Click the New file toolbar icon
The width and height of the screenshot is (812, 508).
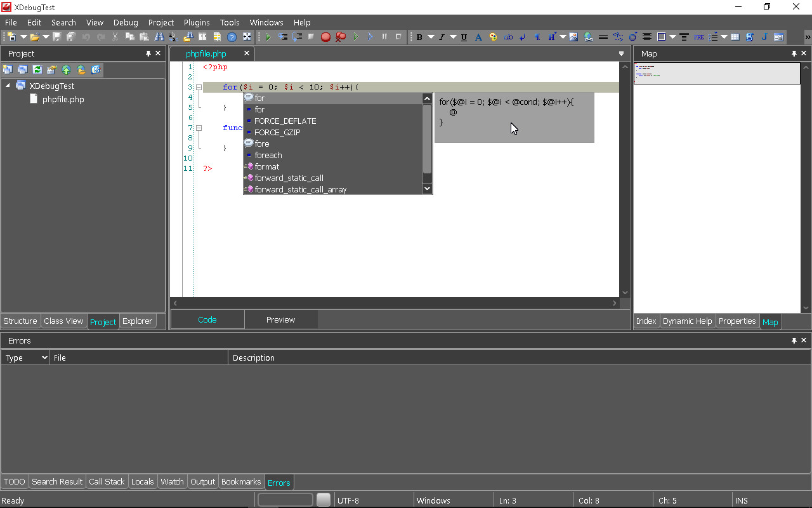click(11, 37)
